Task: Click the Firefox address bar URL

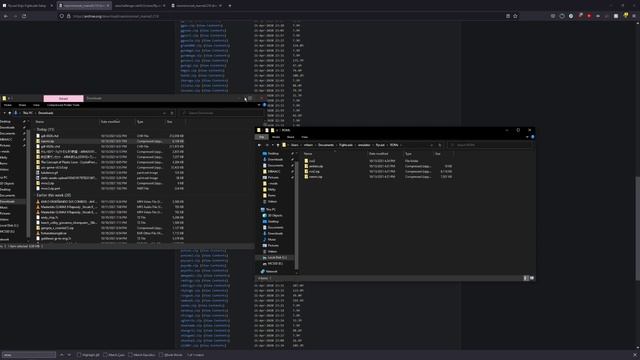Action: [116, 16]
